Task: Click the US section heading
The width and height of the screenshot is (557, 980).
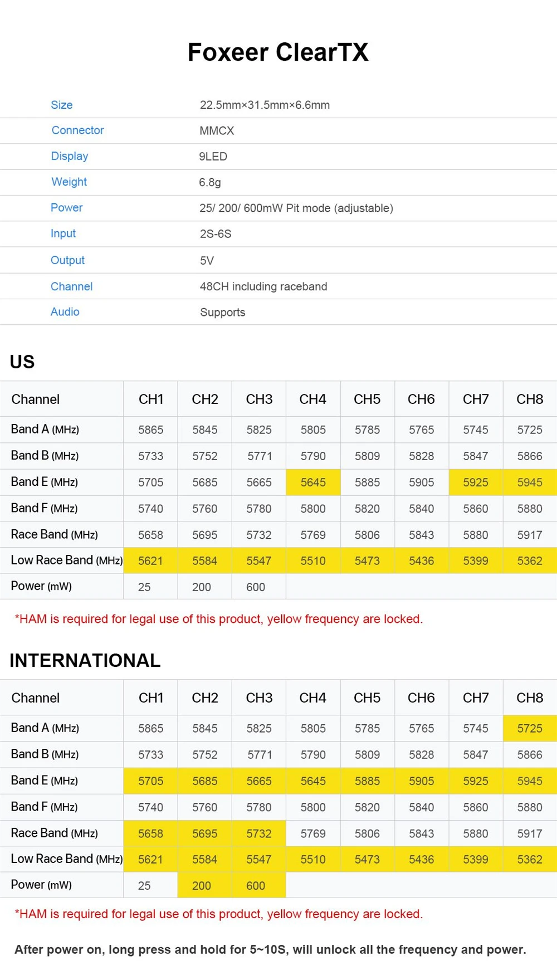Action: click(22, 362)
